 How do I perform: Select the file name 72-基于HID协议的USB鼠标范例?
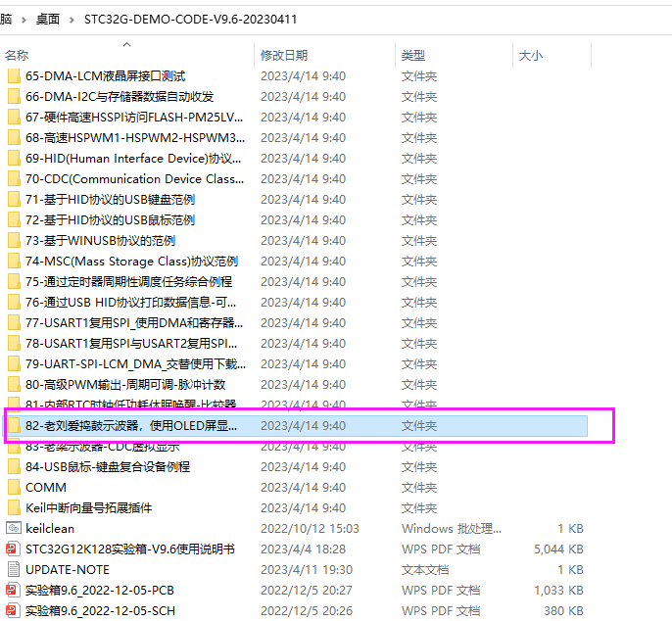pos(110,220)
